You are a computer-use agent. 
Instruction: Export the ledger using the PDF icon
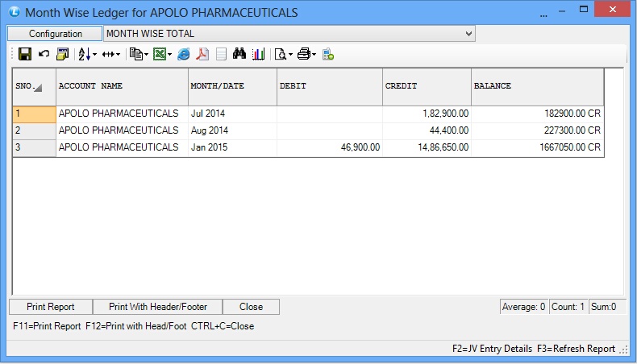coord(202,54)
